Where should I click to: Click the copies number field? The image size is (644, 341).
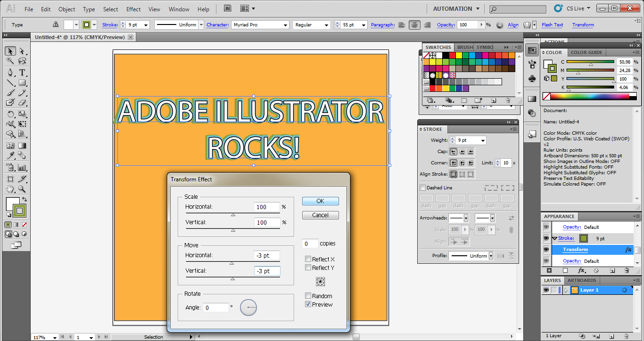click(310, 244)
